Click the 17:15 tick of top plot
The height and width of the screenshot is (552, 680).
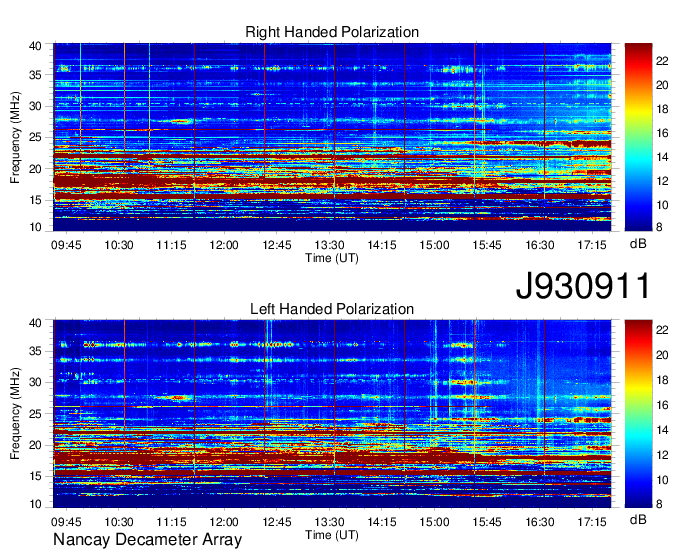[x=592, y=245]
